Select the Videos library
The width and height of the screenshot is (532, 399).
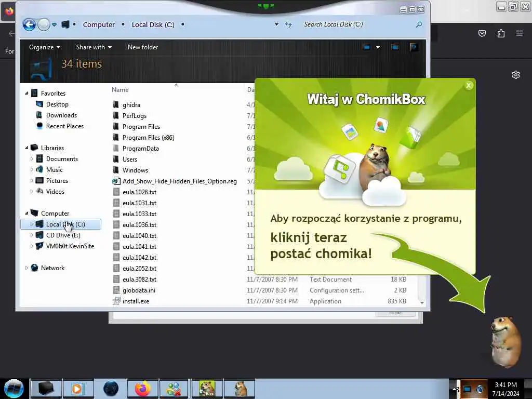click(55, 191)
